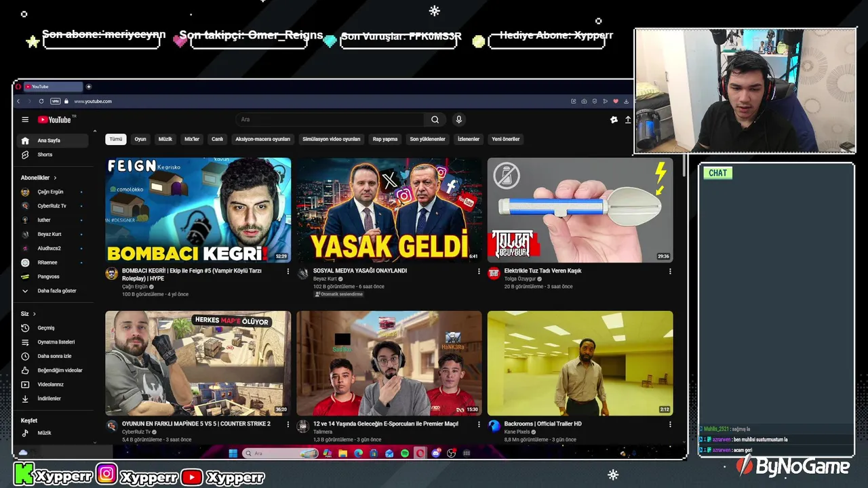Screen dimensions: 868x488
Task: Click the YouTube search input field
Action: click(330, 119)
